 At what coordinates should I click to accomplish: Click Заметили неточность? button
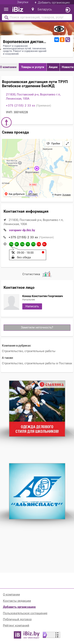click(x=37, y=327)
